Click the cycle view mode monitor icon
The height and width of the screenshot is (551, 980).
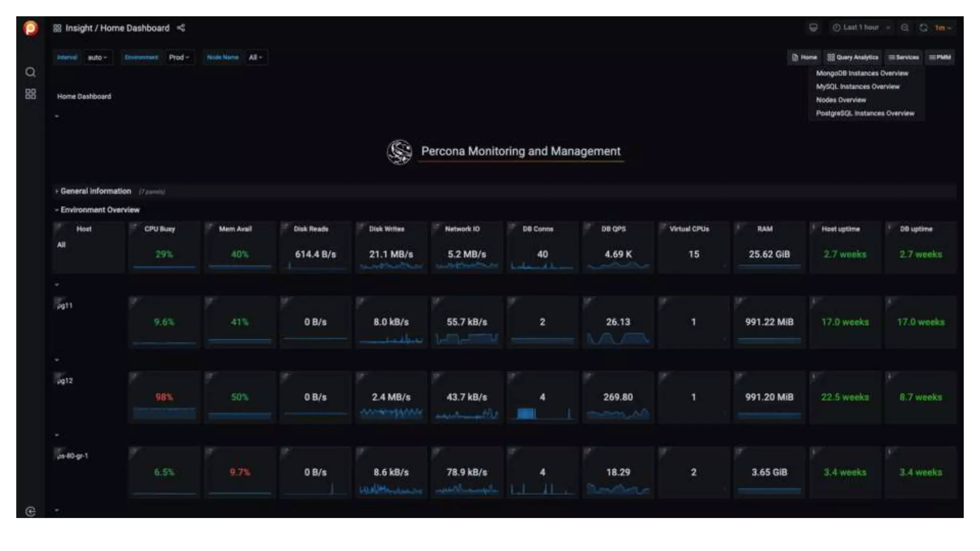pyautogui.click(x=813, y=28)
